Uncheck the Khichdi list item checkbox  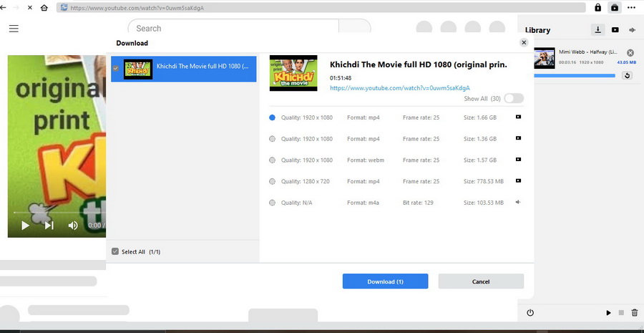pyautogui.click(x=115, y=68)
